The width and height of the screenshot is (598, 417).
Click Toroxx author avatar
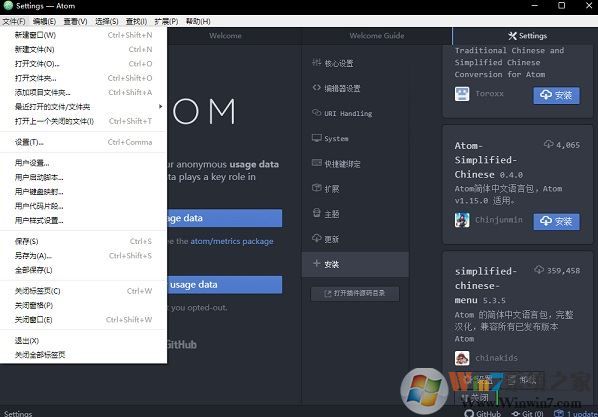462,94
